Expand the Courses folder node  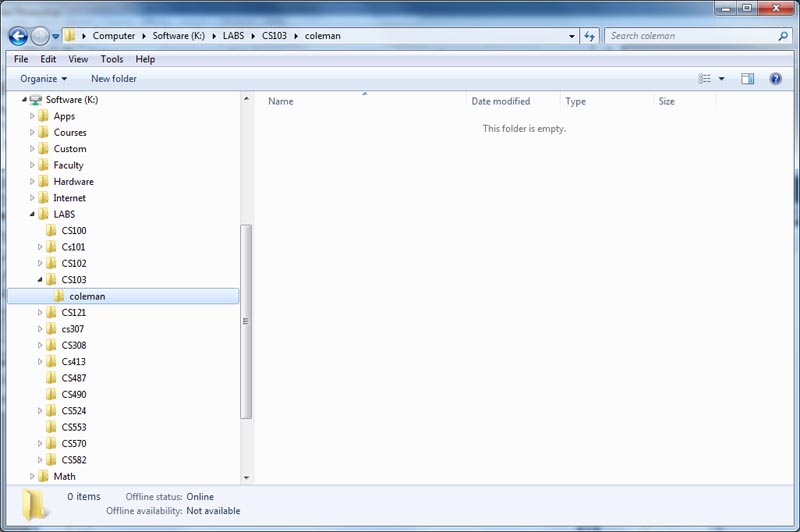[x=32, y=132]
